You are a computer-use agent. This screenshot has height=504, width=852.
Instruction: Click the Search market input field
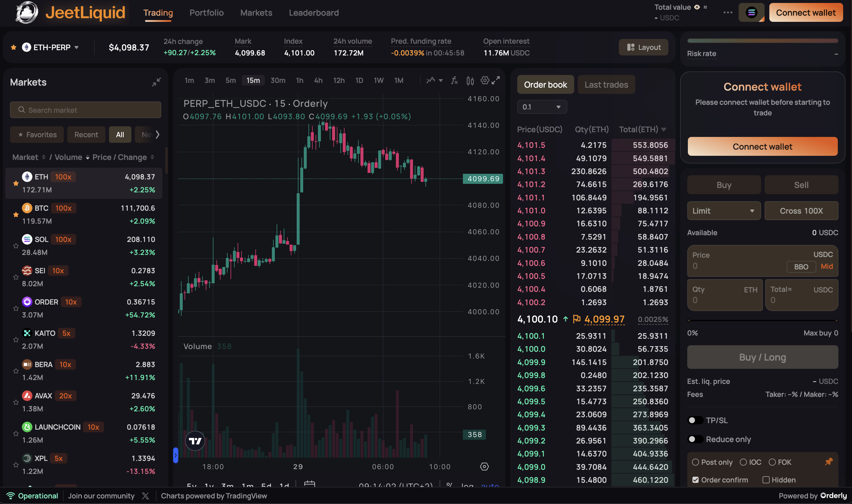(86, 110)
